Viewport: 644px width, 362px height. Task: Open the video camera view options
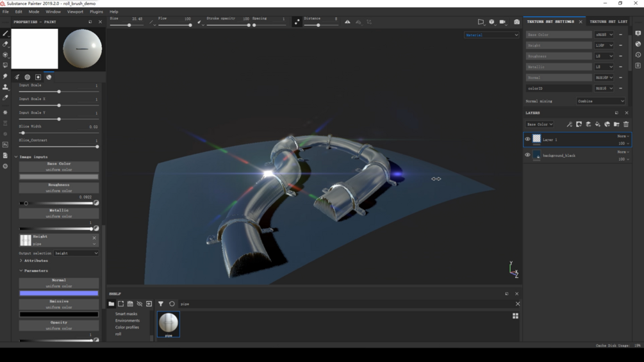502,22
